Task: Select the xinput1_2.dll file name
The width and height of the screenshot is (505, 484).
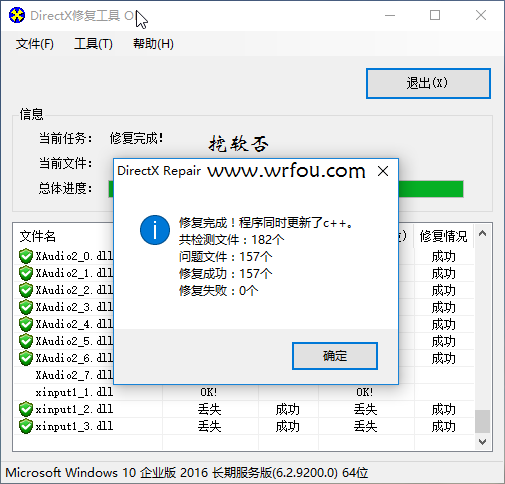Action: 74,409
